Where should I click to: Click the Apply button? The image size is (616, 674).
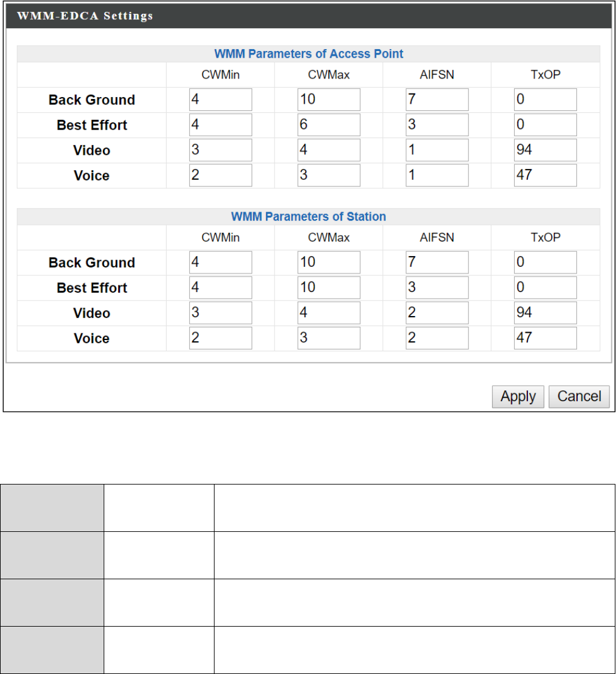point(518,396)
